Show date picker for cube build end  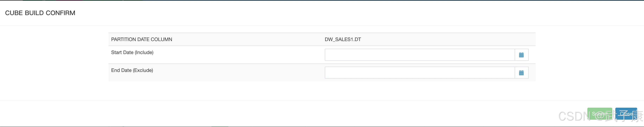pyautogui.click(x=521, y=73)
